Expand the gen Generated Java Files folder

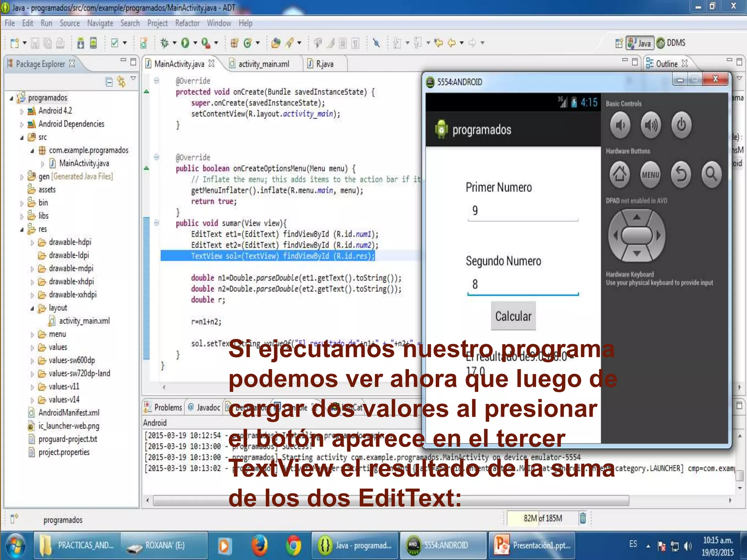click(x=22, y=177)
